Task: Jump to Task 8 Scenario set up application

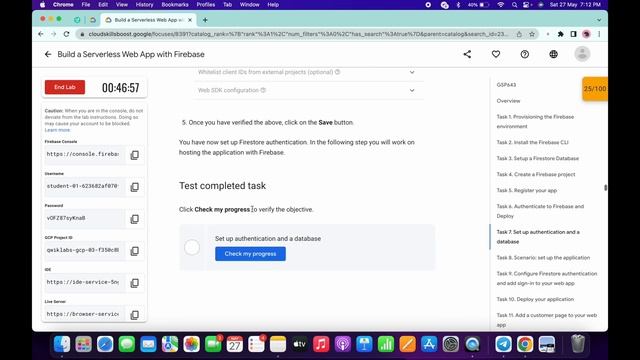Action: 543,258
